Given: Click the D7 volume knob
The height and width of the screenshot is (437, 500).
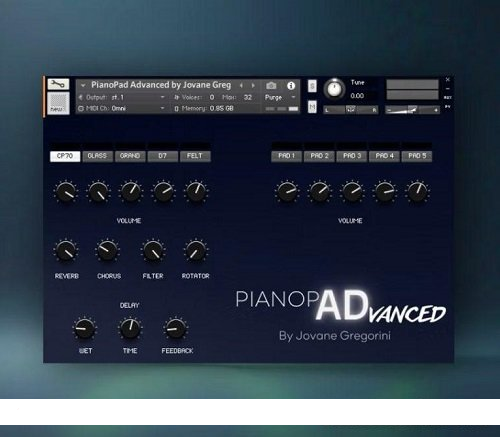Looking at the screenshot, I should tap(163, 192).
